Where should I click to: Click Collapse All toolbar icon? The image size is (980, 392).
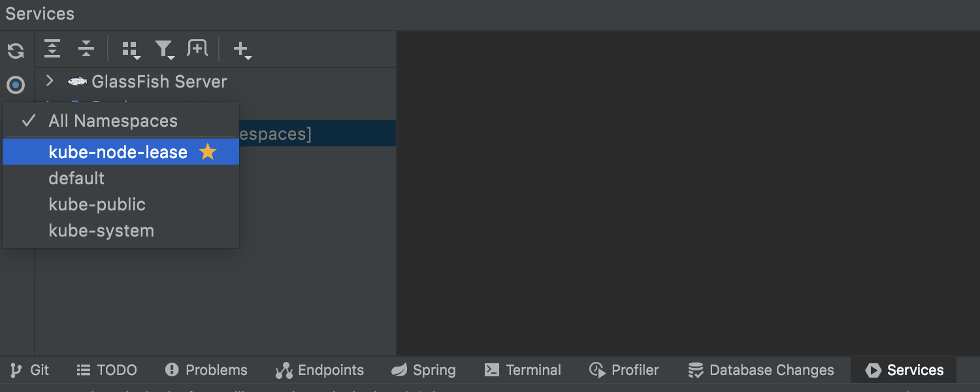tap(86, 48)
